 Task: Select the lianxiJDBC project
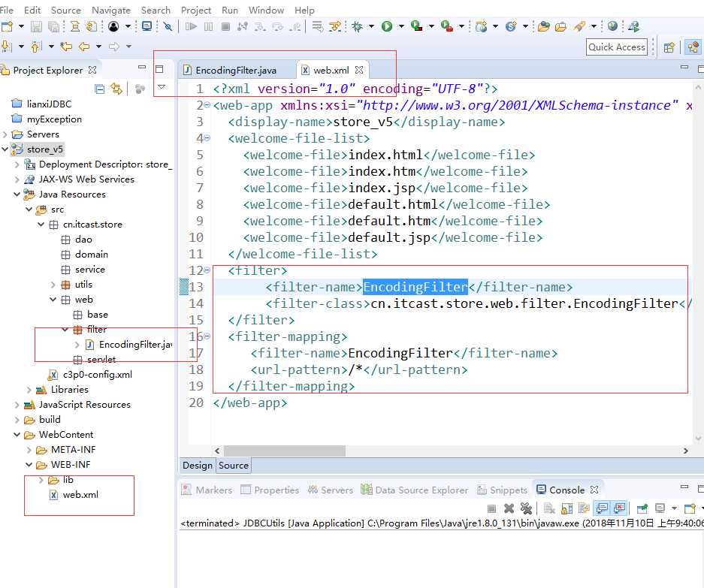pos(49,104)
